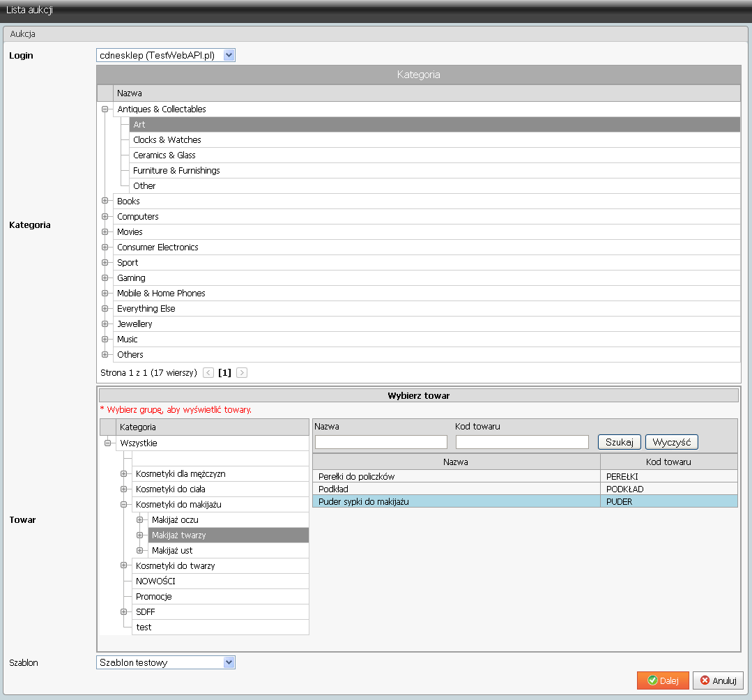This screenshot has height=700, width=752.
Task: Select the Promocje product group
Action: tap(220, 596)
